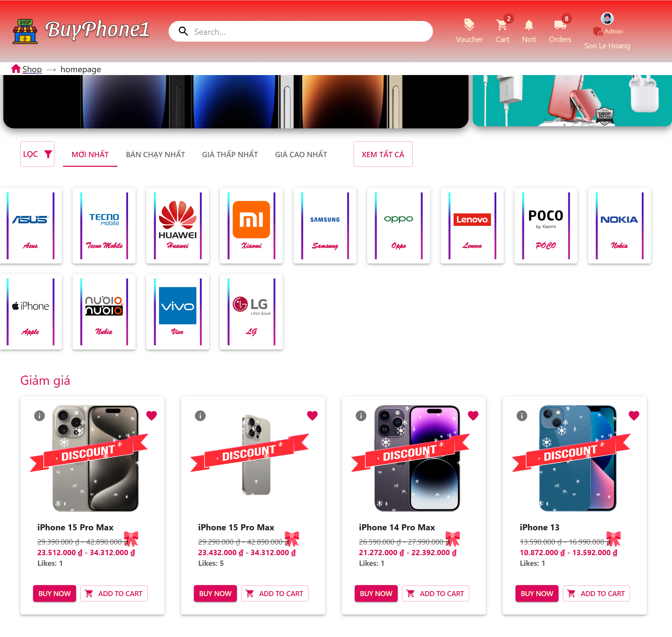Add iPhone 13 to cart
Screen dimensions: 672x637
click(x=596, y=594)
